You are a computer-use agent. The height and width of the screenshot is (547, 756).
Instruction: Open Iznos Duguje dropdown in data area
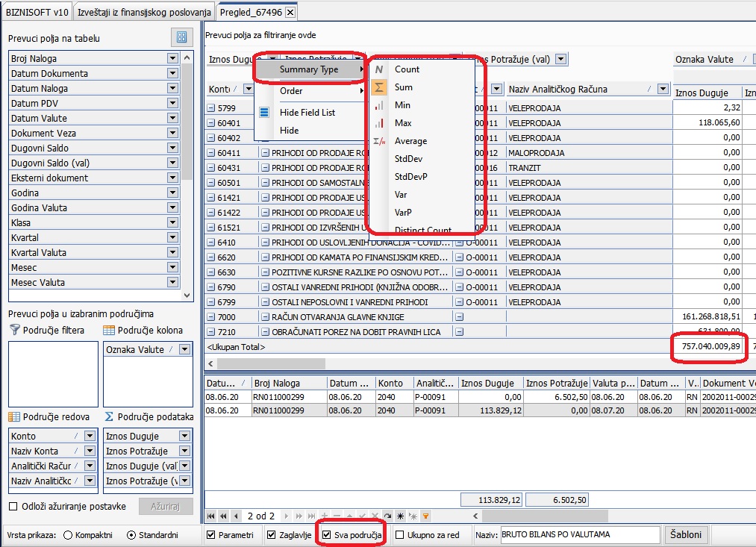tap(184, 436)
